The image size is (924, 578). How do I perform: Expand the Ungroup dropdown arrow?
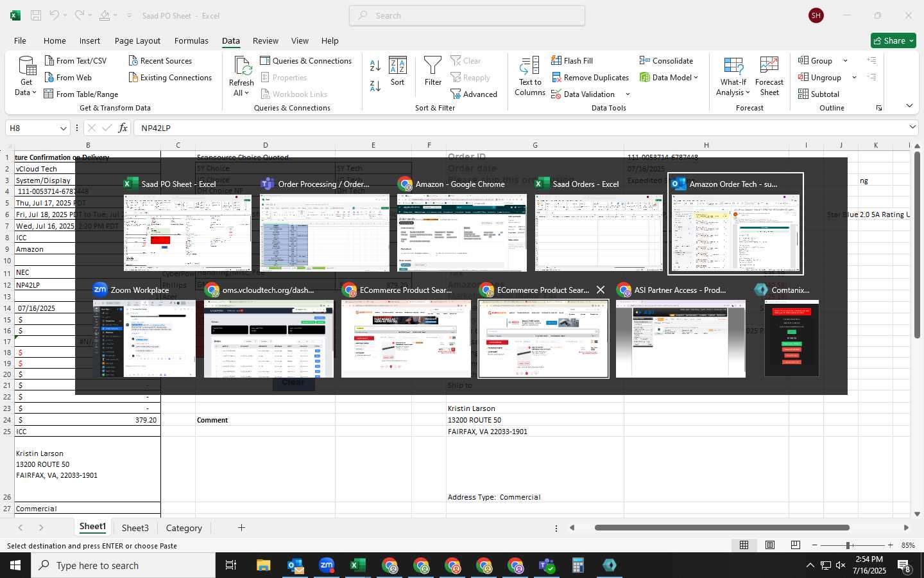pos(854,77)
